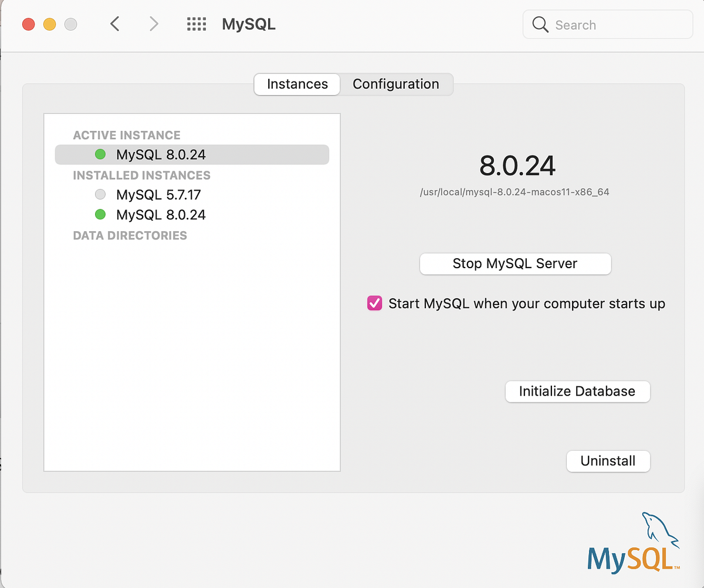This screenshot has height=588, width=704.
Task: Click the Initialize Database button
Action: click(577, 391)
